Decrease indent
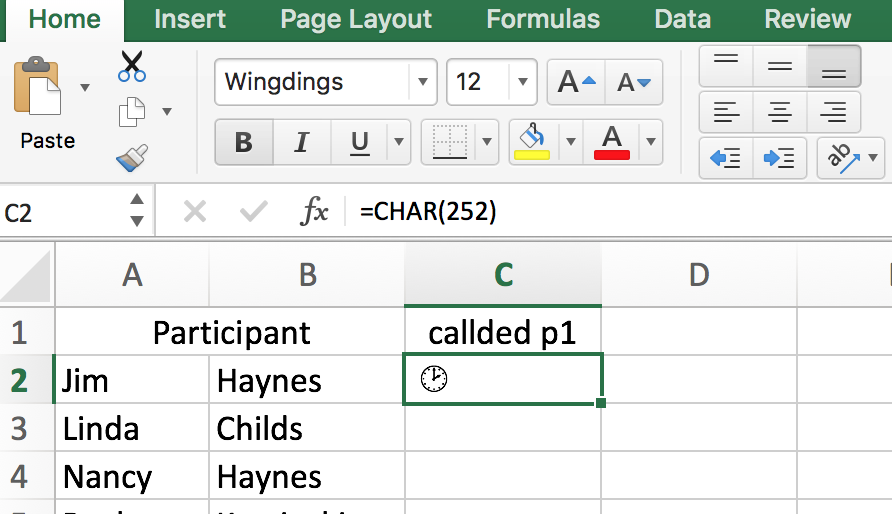Viewport: 892px width, 514px height. tap(726, 158)
